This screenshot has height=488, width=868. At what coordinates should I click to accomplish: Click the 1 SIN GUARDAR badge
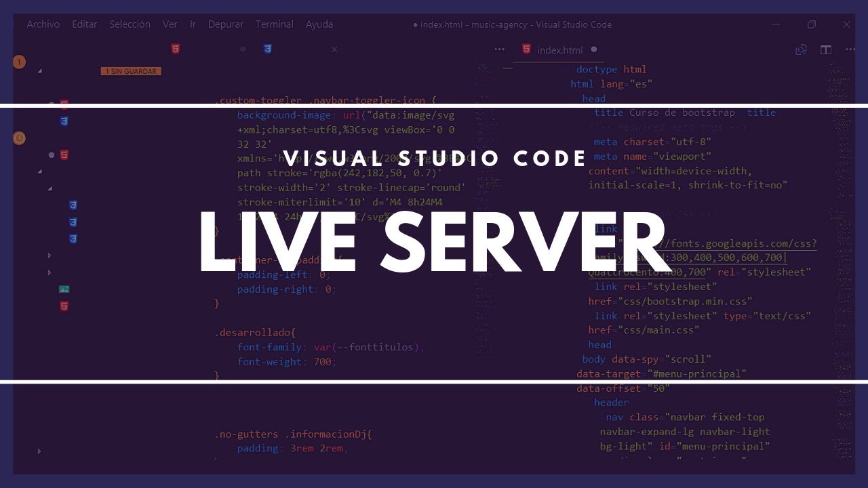coord(131,71)
